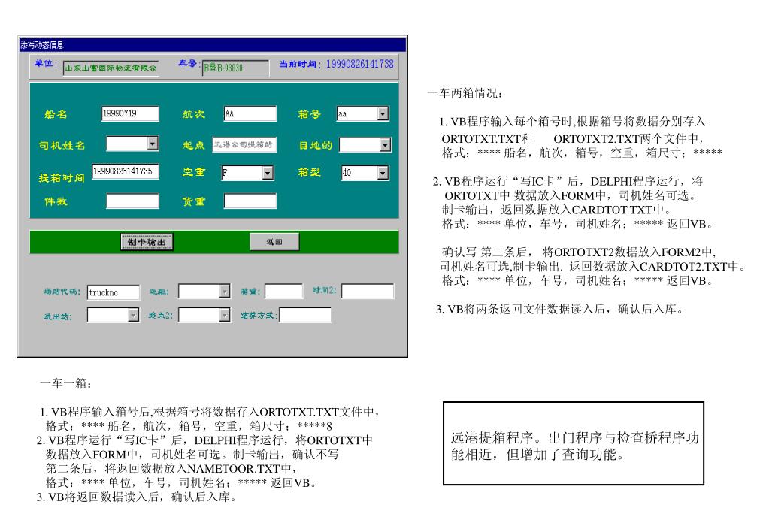Viewport: 769px width, 532px height.
Task: Click the 车号 field B鲁B-93030
Action: point(236,68)
